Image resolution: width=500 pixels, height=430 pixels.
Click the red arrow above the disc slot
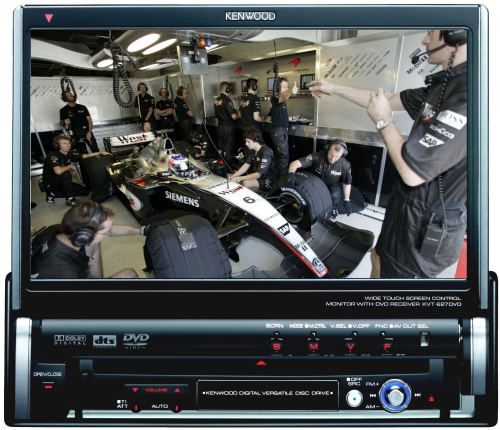point(261,363)
